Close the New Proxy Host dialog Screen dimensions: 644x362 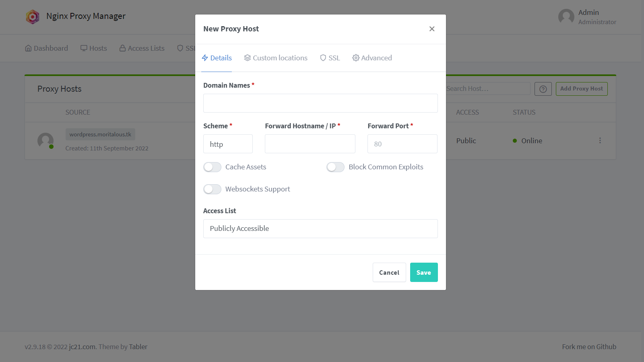point(432,29)
